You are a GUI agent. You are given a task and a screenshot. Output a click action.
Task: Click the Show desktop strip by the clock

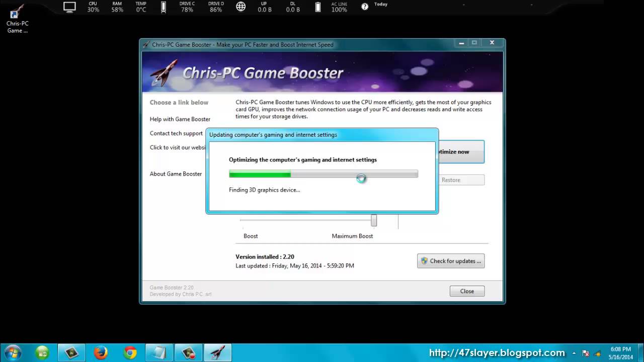(640, 353)
